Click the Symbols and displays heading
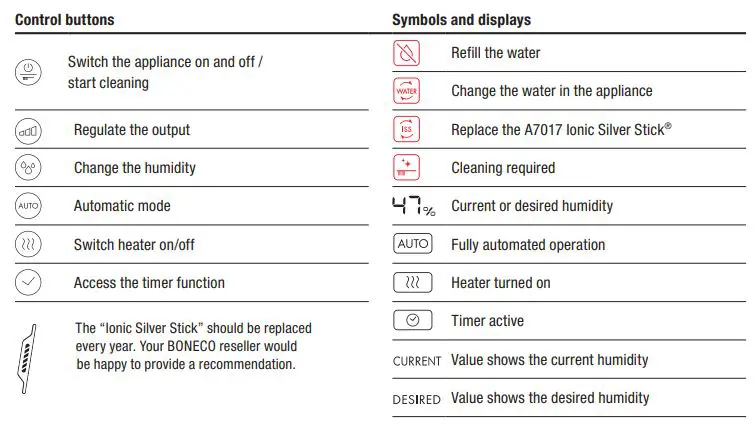Screen dimensions: 754x431 [x=461, y=19]
